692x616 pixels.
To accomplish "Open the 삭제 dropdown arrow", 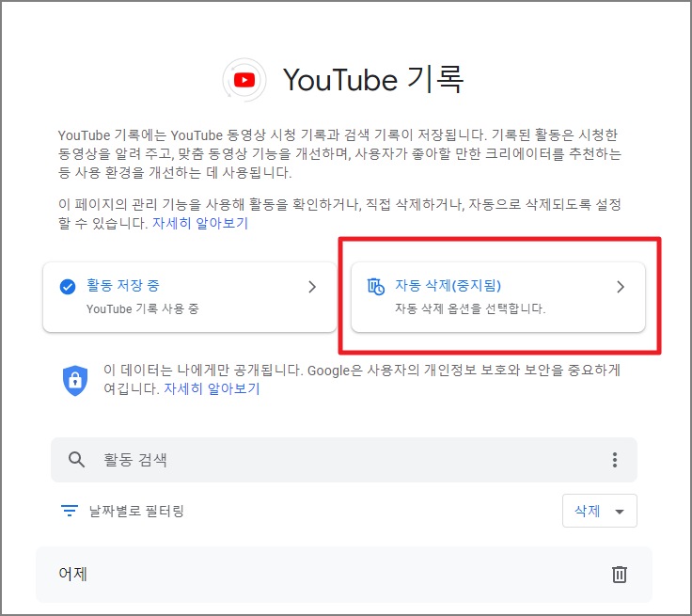I will pos(620,512).
